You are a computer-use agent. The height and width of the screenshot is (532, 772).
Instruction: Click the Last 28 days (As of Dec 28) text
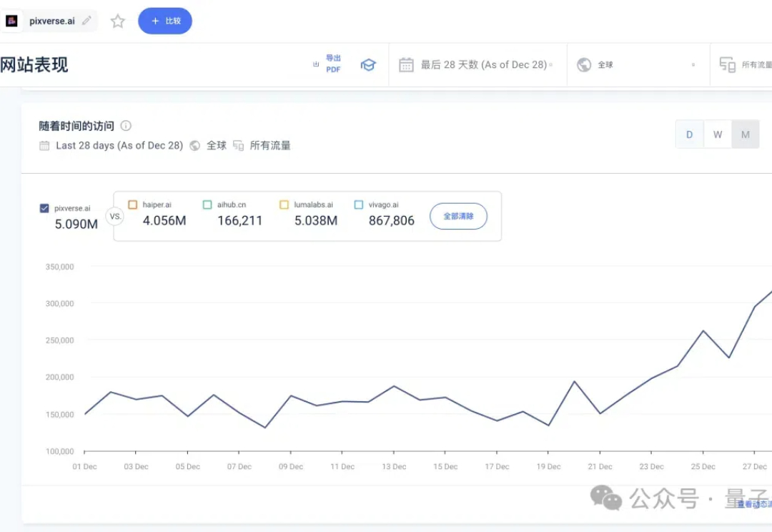(x=119, y=146)
